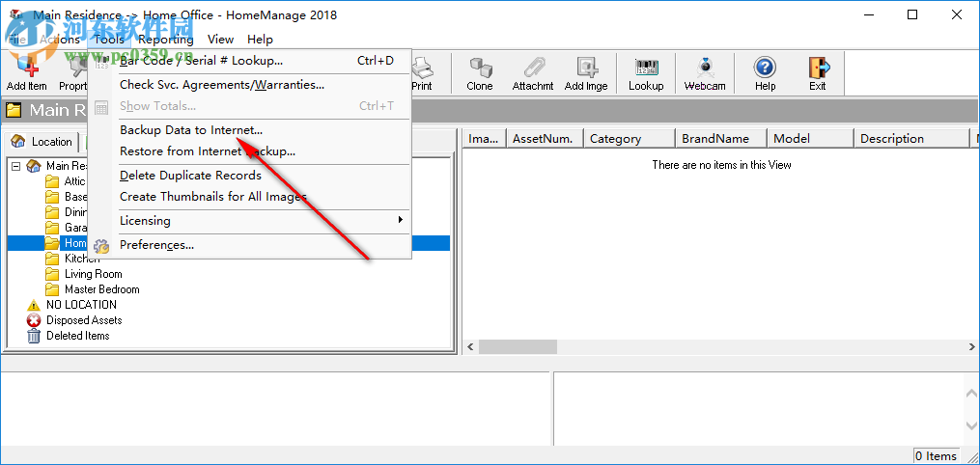Expand the Licensing submenu arrow
Image resolution: width=980 pixels, height=465 pixels.
pyautogui.click(x=400, y=220)
